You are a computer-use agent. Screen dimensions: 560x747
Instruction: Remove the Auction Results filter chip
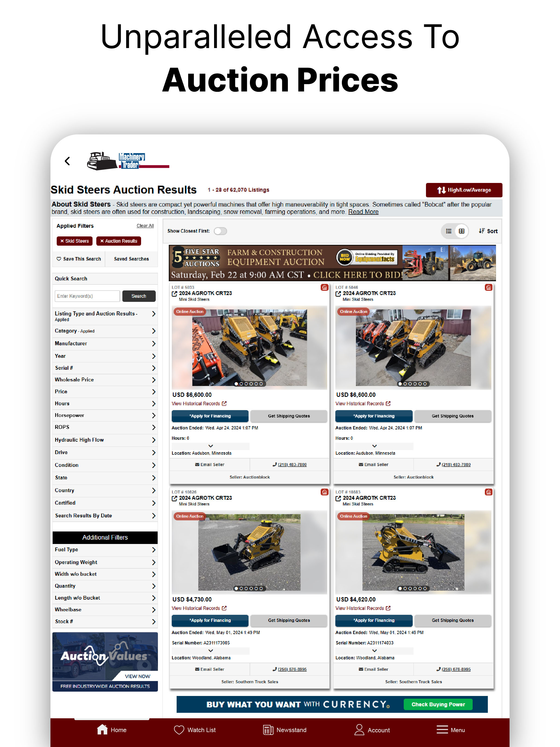(x=119, y=241)
